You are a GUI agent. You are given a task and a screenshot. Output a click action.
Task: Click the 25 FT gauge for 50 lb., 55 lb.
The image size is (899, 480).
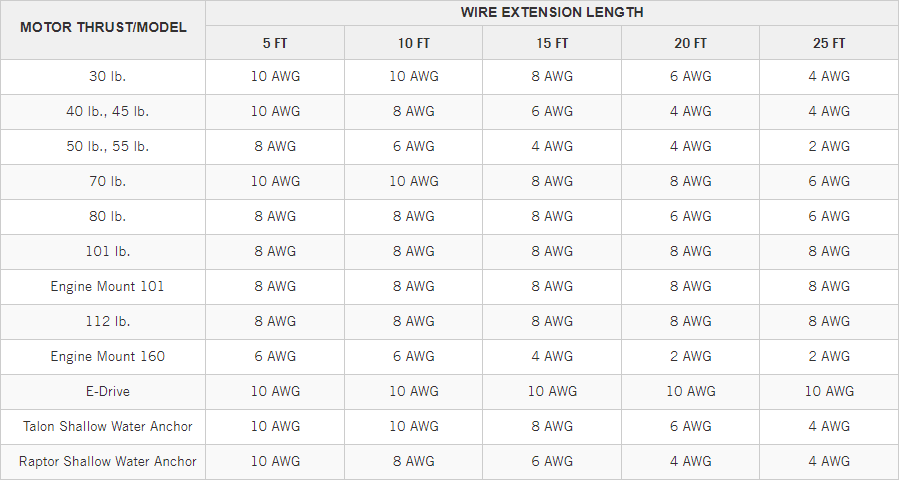[829, 147]
